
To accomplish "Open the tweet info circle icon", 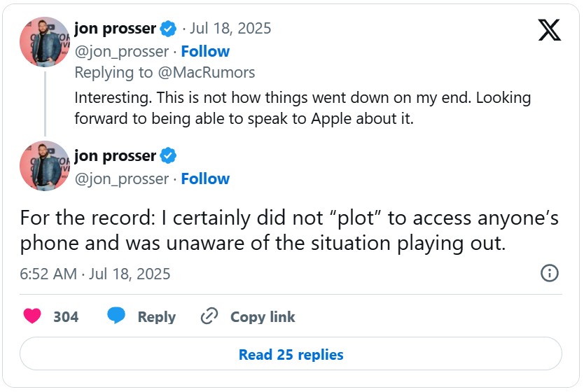I will click(550, 273).
